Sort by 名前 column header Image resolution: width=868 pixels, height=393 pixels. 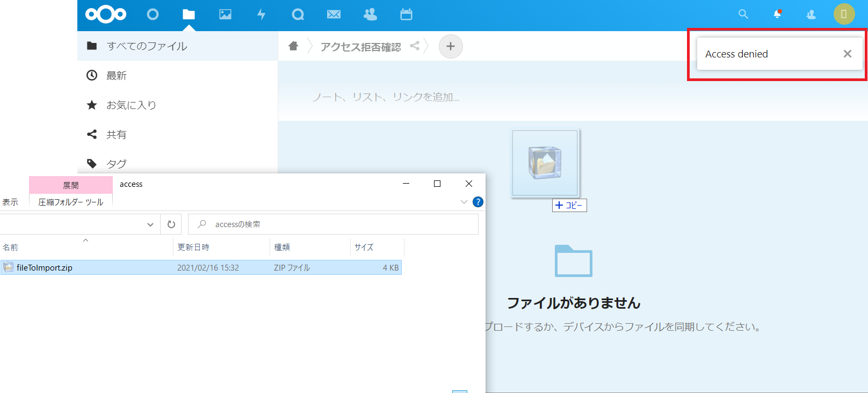[x=86, y=247]
